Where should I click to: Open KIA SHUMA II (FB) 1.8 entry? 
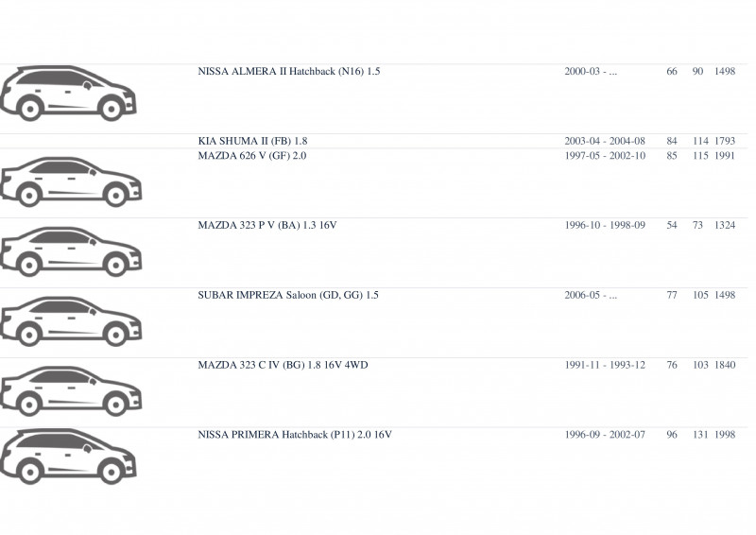click(x=252, y=141)
